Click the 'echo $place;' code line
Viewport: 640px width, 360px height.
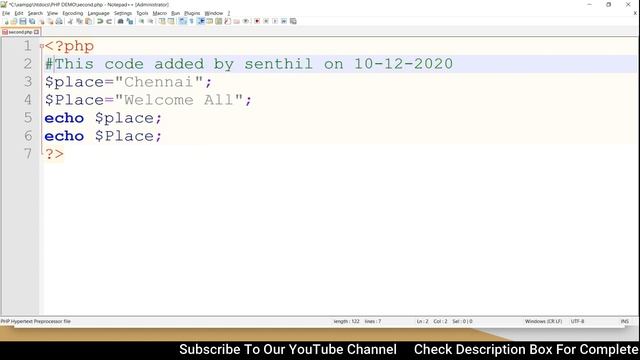point(103,118)
